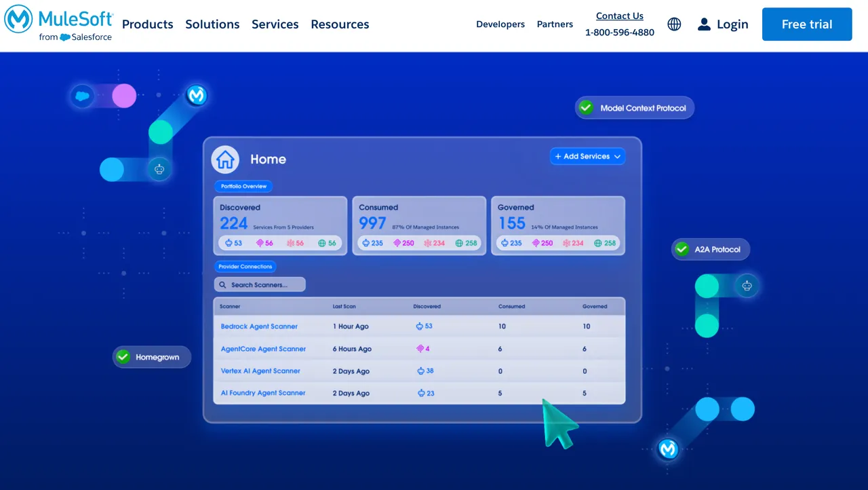
Task: Click the Scanner column header
Action: coord(230,307)
